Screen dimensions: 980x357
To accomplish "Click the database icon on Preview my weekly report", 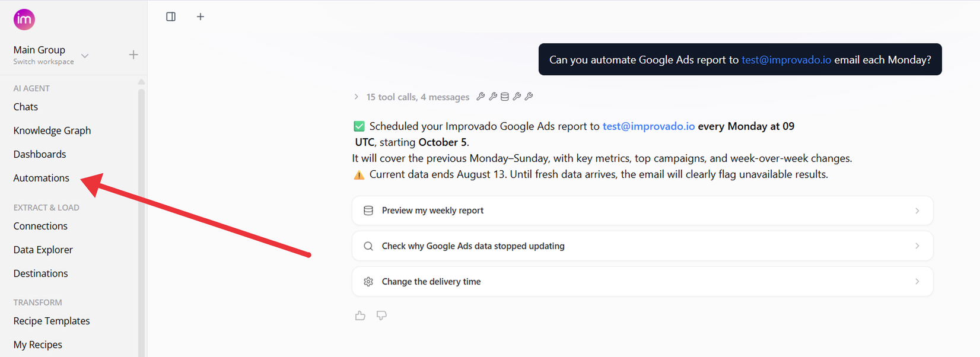I will point(368,211).
